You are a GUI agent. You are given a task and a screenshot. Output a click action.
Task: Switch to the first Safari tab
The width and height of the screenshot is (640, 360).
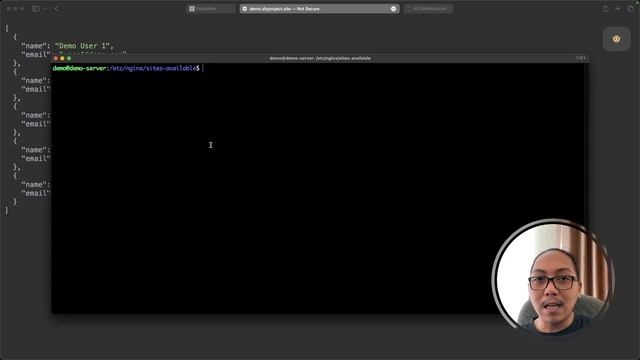[211, 9]
